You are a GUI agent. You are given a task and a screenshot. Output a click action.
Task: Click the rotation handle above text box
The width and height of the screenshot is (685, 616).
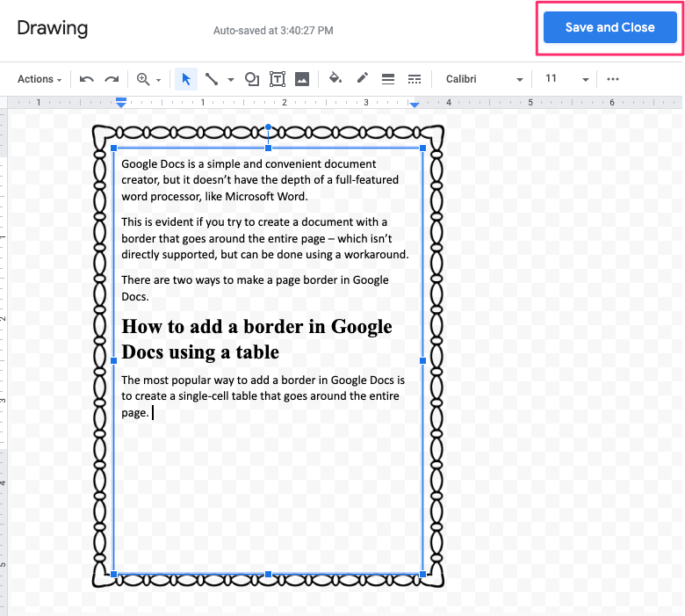[x=268, y=127]
